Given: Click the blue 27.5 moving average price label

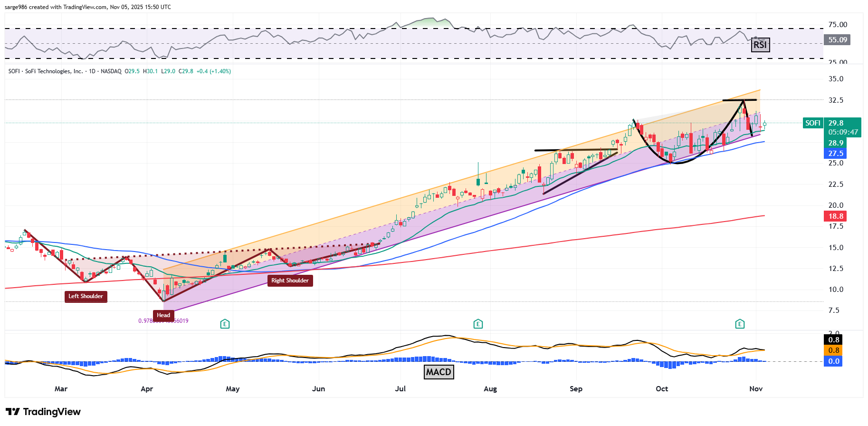Looking at the screenshot, I should tap(836, 154).
